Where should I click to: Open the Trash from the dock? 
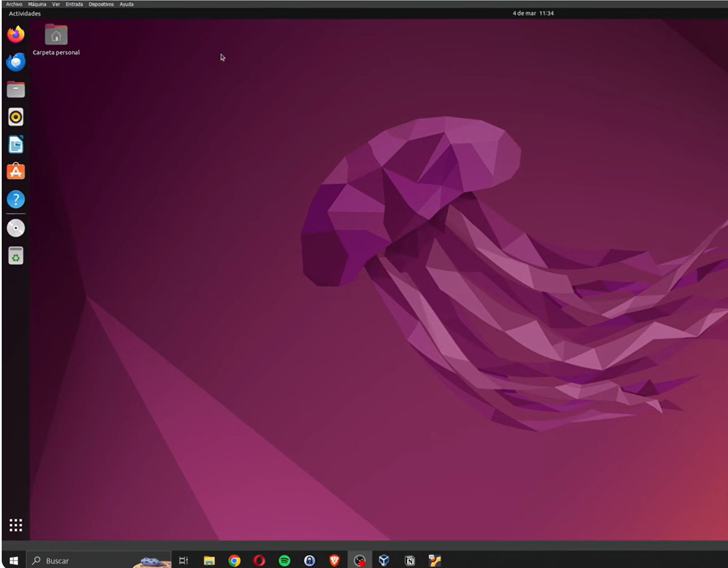(16, 256)
